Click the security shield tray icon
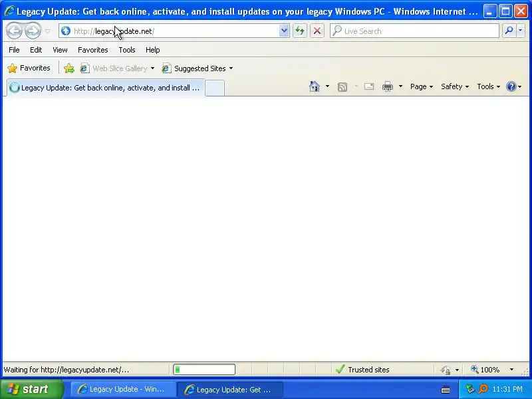This screenshot has width=532, height=399. click(x=470, y=389)
